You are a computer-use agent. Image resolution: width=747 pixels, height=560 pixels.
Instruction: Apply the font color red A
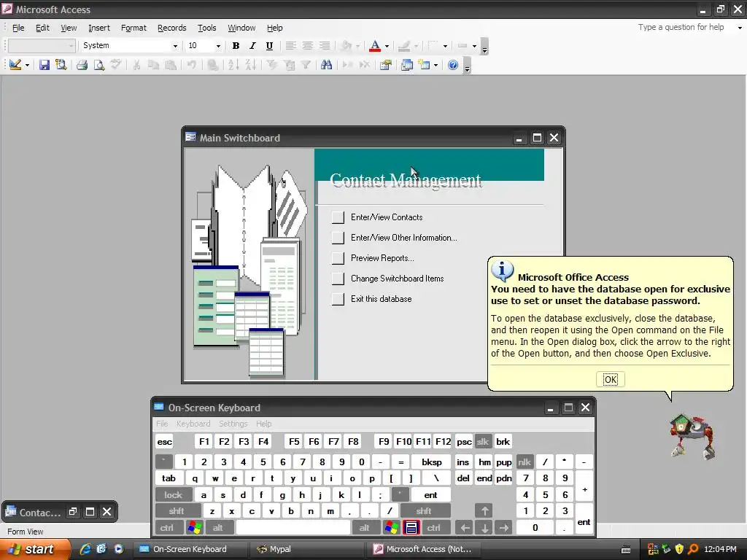(x=375, y=46)
